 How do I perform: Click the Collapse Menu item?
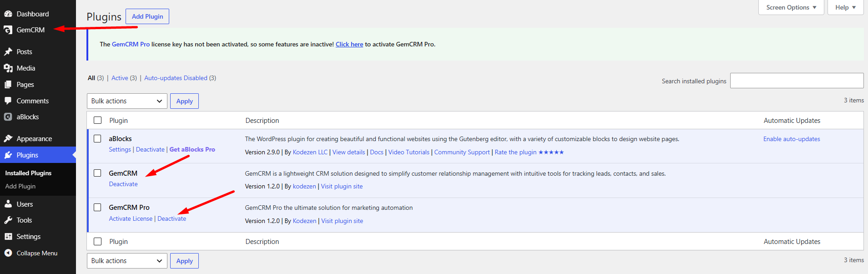(x=37, y=253)
